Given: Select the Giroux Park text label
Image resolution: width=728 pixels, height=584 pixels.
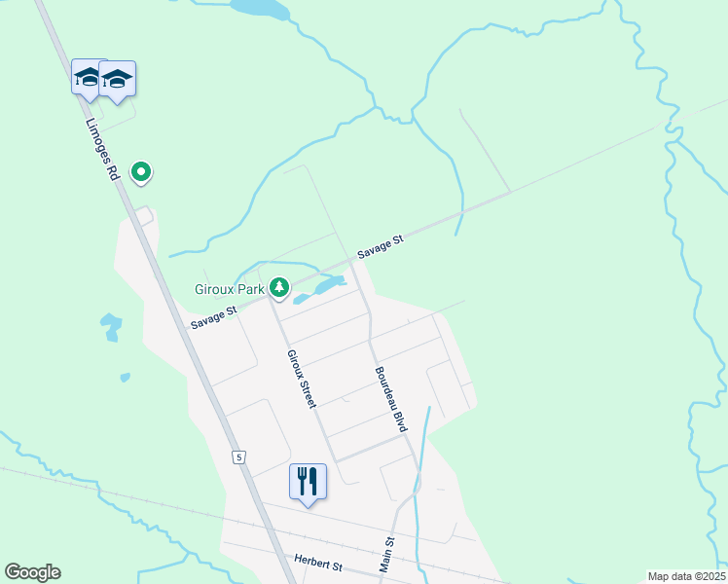Looking at the screenshot, I should tap(230, 289).
